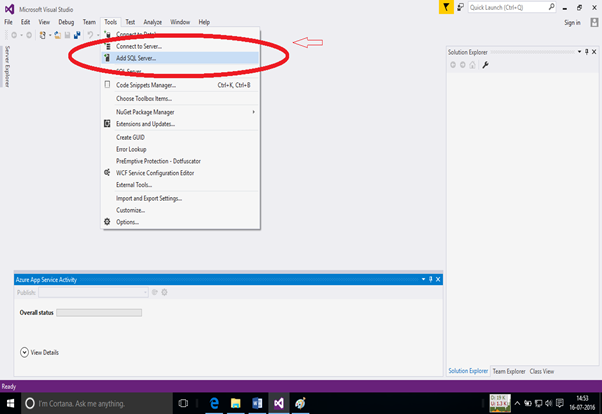Click the volume icon in system tray
Image resolution: width=602 pixels, height=414 pixels.
(x=549, y=403)
